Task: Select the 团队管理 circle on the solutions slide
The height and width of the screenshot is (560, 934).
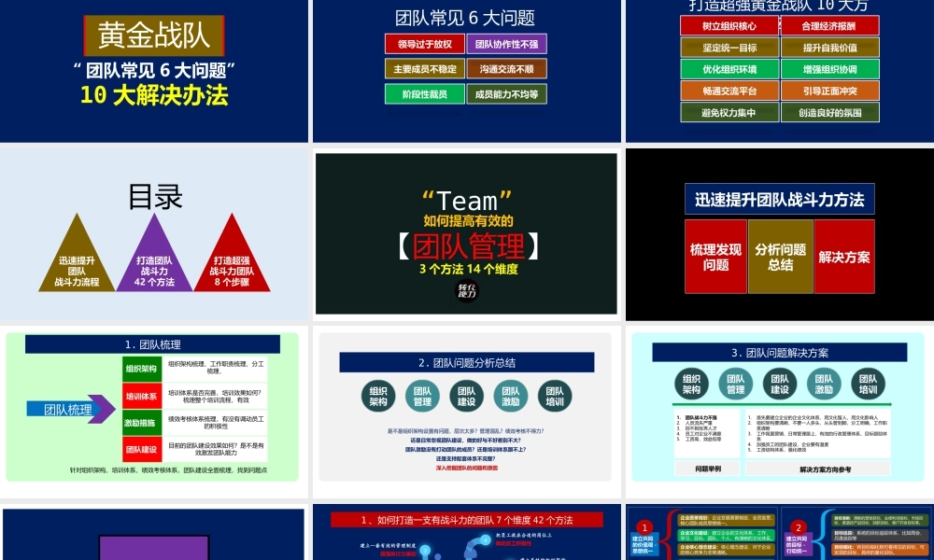Action: pyautogui.click(x=734, y=384)
